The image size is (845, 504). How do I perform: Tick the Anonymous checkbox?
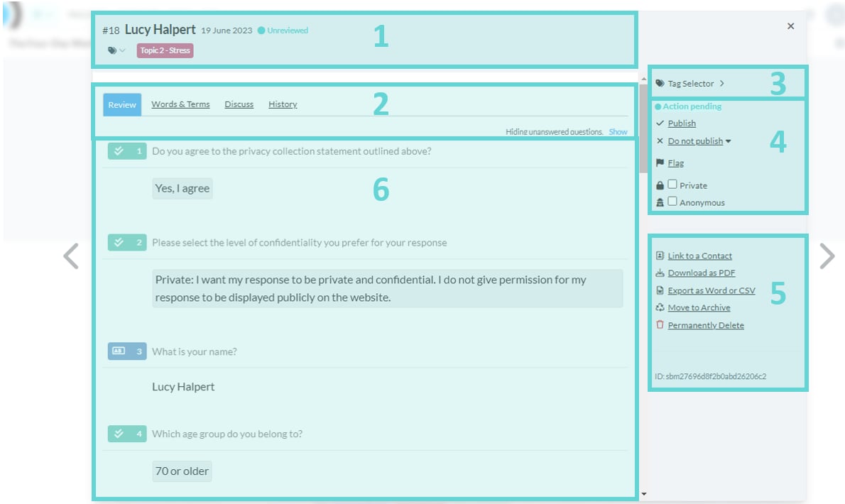tap(672, 202)
